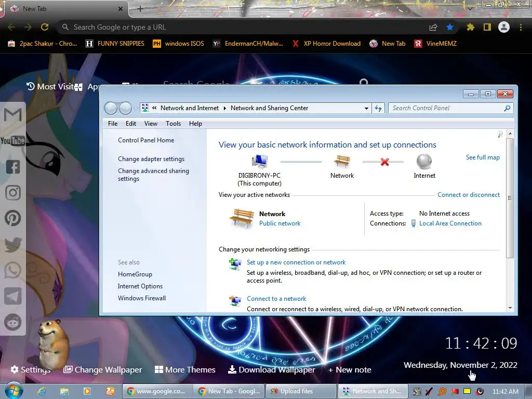Viewport: 532px width, 399px height.
Task: Click the red X connection problem icon
Action: coord(384,162)
